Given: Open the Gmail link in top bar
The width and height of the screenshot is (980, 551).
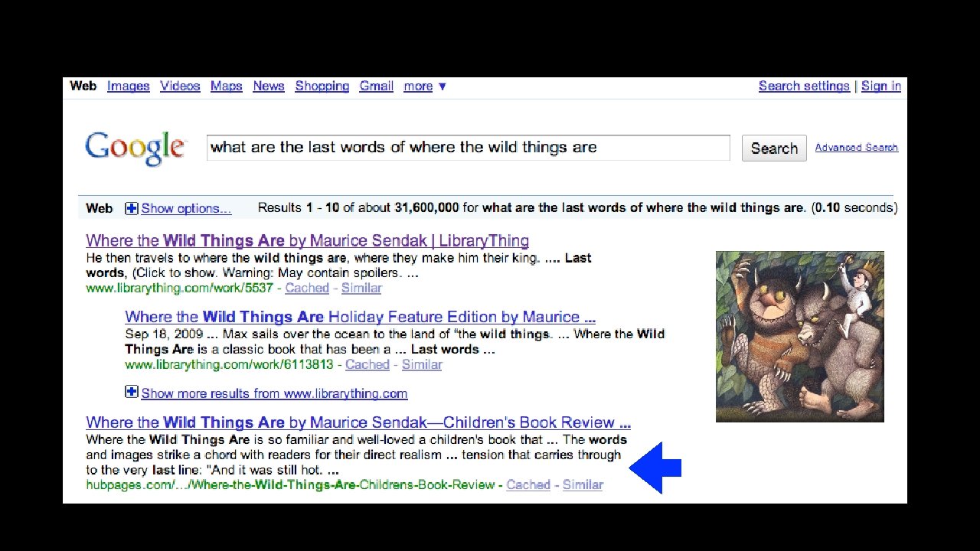Looking at the screenshot, I should 377,86.
